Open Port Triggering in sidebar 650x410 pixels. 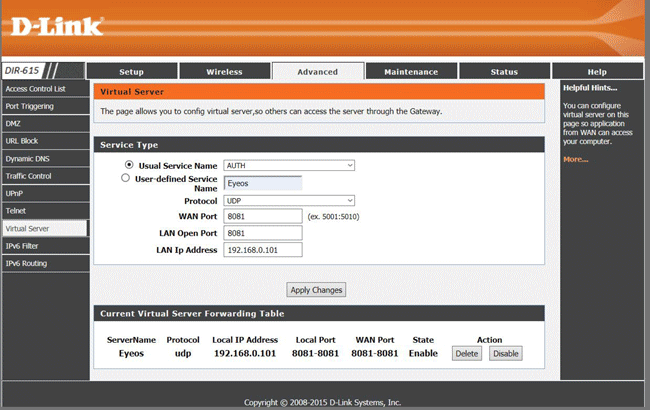[x=46, y=106]
